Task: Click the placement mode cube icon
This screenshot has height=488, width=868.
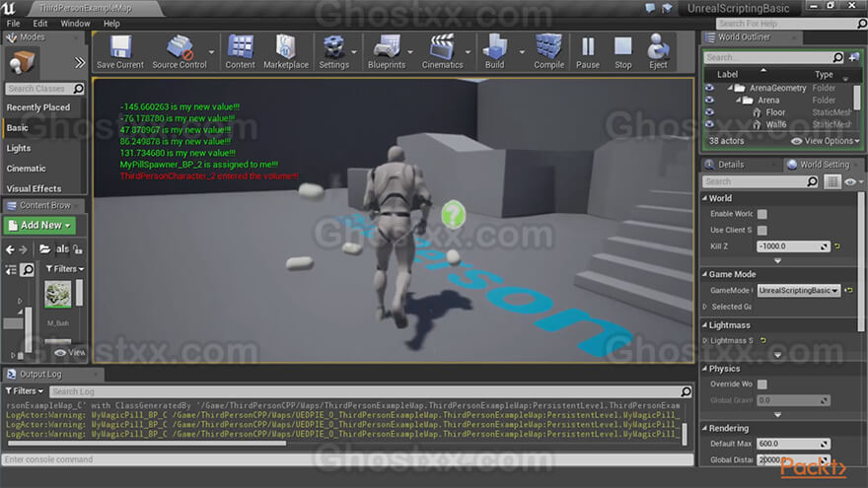Action: pos(22,62)
